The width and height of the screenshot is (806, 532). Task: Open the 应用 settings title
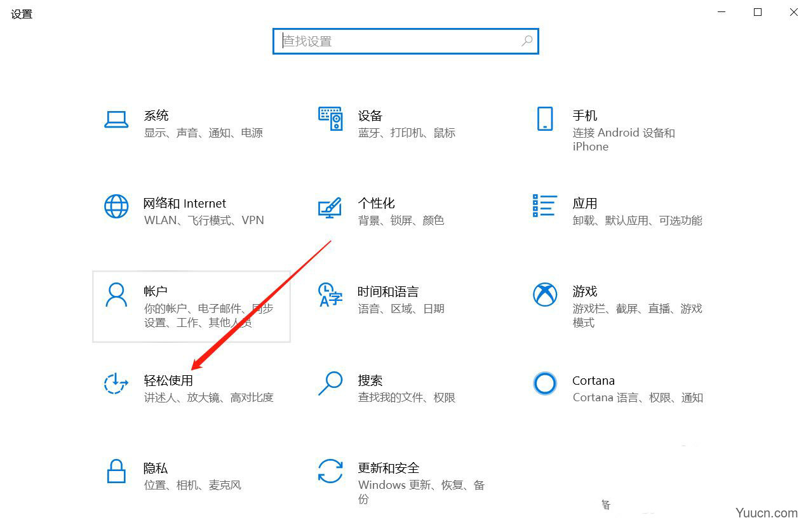coord(585,203)
